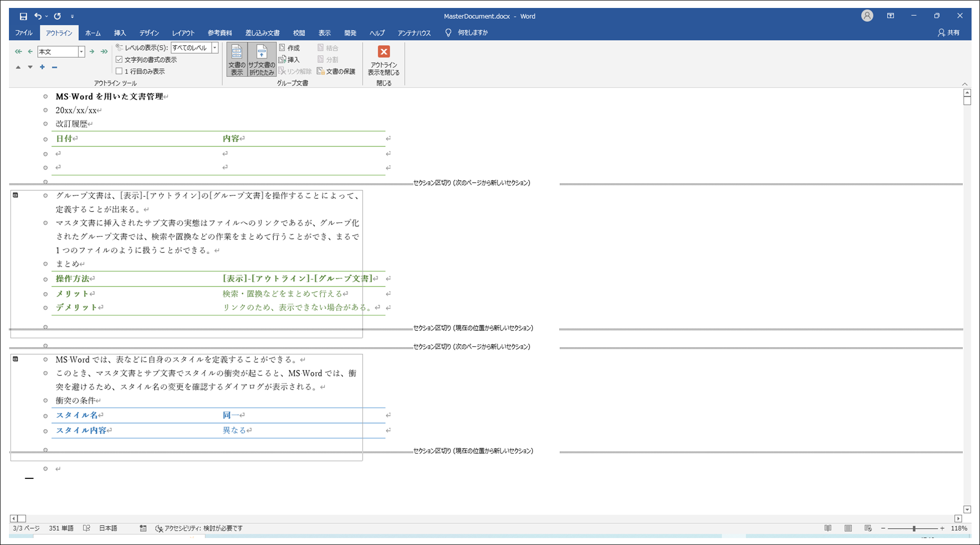Promote to Heading 1 with double left arrow
Viewport: 980px width, 545px height.
click(18, 52)
